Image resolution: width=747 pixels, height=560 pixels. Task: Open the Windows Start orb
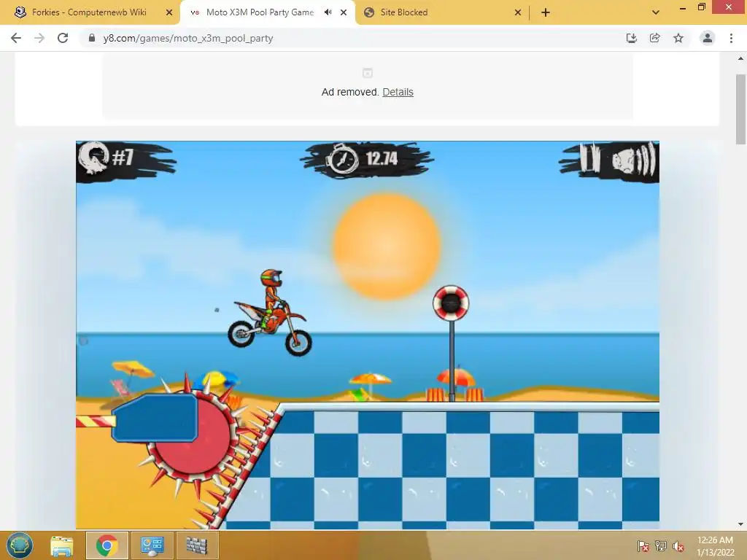[20, 545]
